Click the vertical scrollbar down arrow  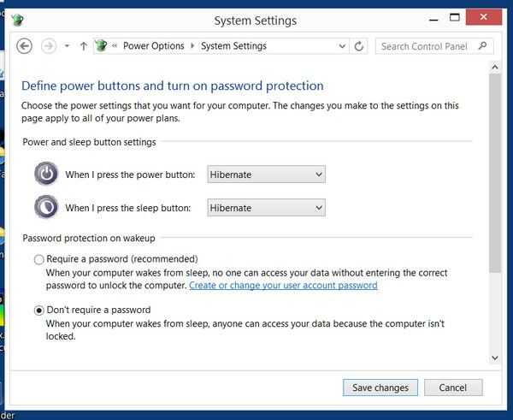click(494, 358)
